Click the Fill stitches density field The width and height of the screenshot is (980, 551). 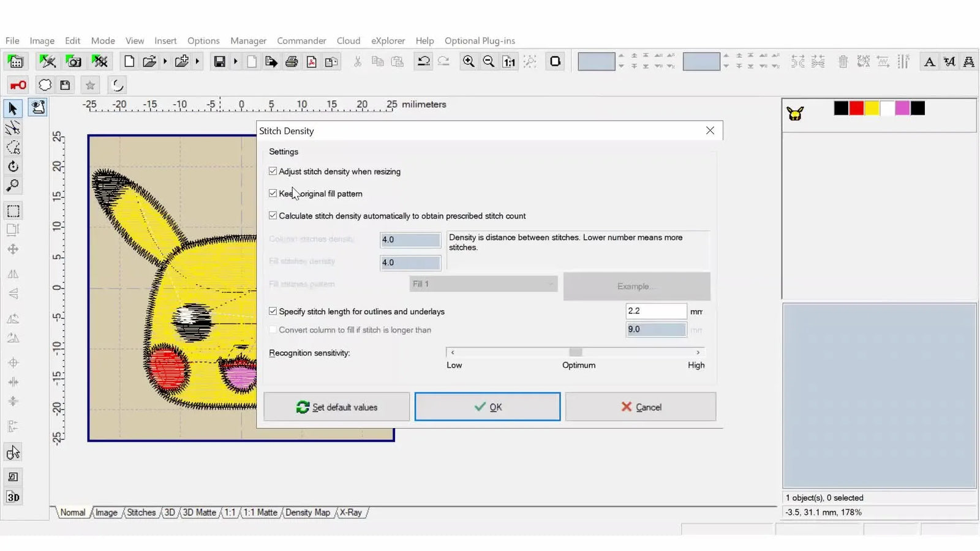pos(410,263)
